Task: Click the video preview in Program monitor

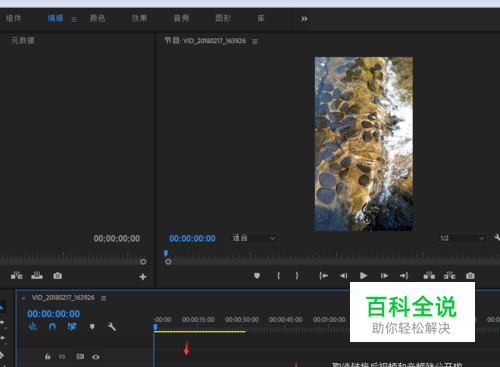Action: 364,144
